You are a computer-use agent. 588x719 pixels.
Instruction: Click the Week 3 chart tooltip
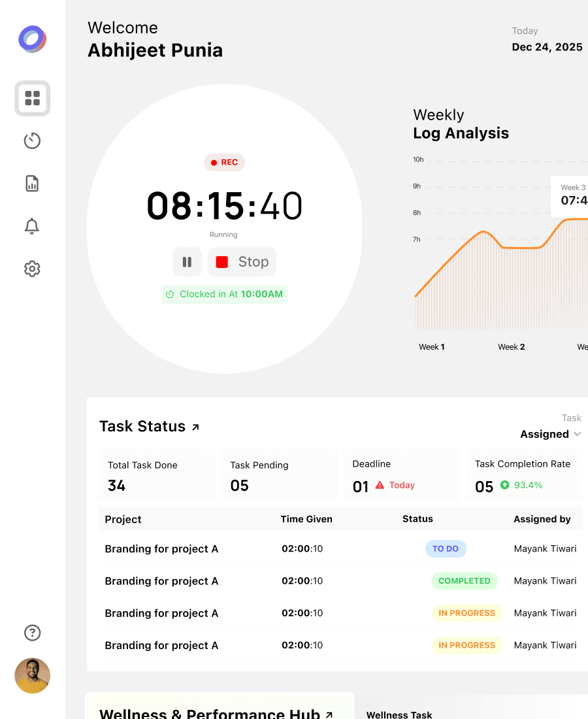[570, 196]
